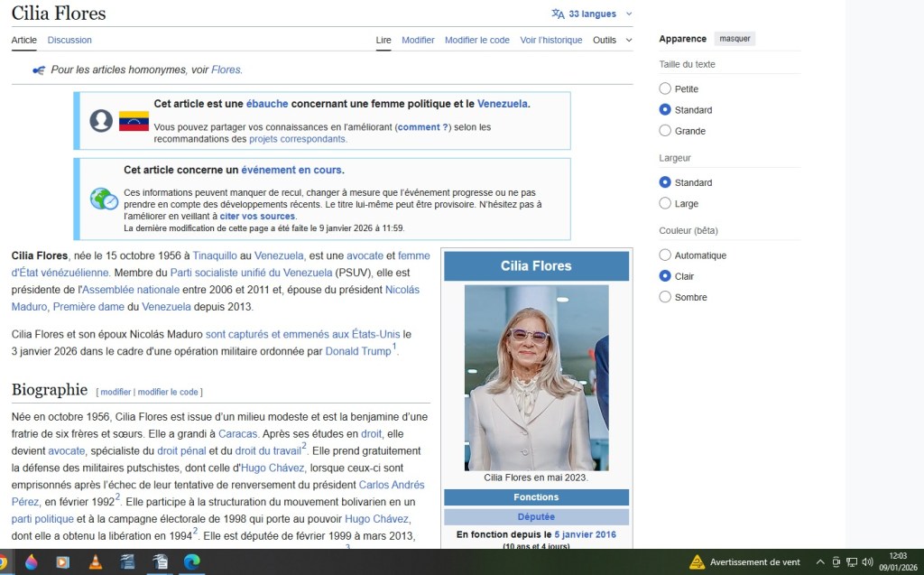Expand the 33 langues dropdown
Screen dimensions: 924x575
pyautogui.click(x=593, y=14)
